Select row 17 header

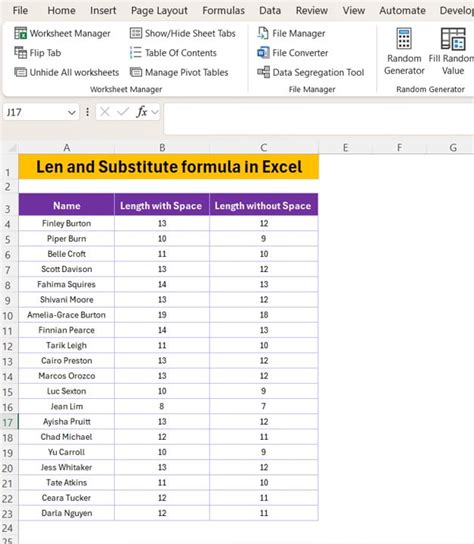8,422
